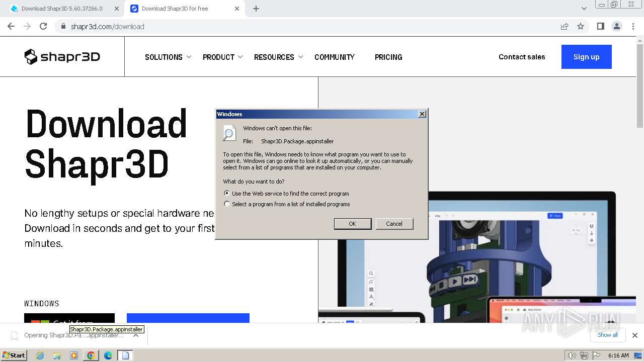This screenshot has height=362, width=644.
Task: Click the Action Center flag icon
Action: [x=596, y=355]
